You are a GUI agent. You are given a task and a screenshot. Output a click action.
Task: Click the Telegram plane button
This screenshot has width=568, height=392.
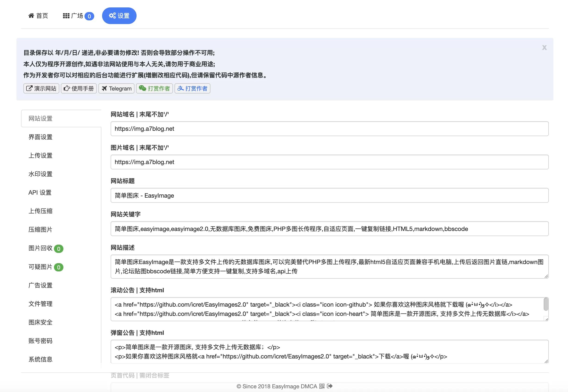116,88
